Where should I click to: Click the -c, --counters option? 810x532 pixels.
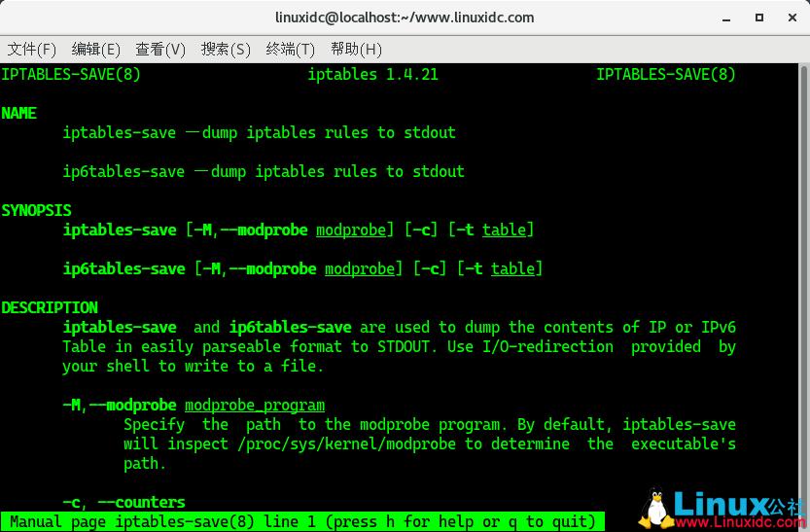click(124, 502)
